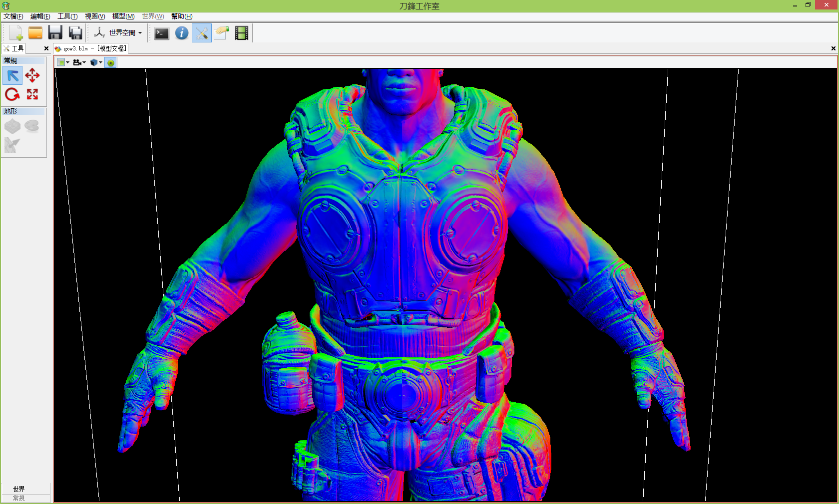Open the 文檔(F) menu
Screen dimensions: 839x504
pos(13,16)
